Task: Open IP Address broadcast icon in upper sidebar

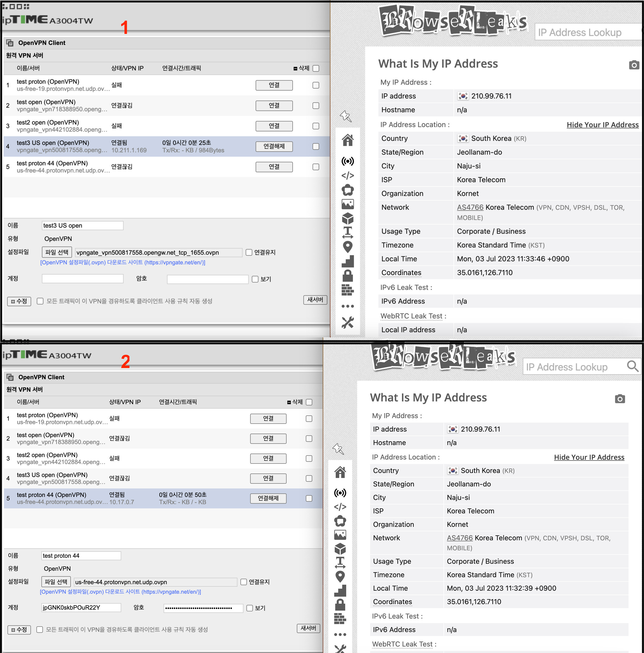Action: (x=347, y=161)
